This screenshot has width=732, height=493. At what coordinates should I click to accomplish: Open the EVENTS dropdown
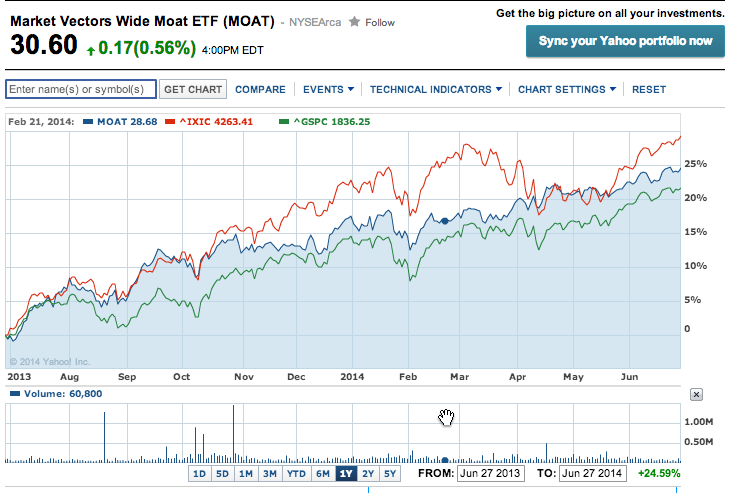[x=329, y=89]
